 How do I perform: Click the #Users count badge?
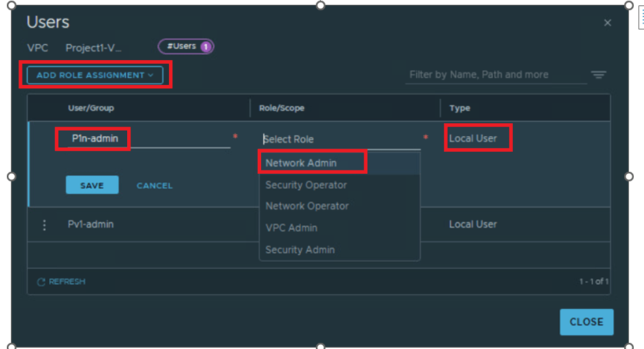coord(186,47)
